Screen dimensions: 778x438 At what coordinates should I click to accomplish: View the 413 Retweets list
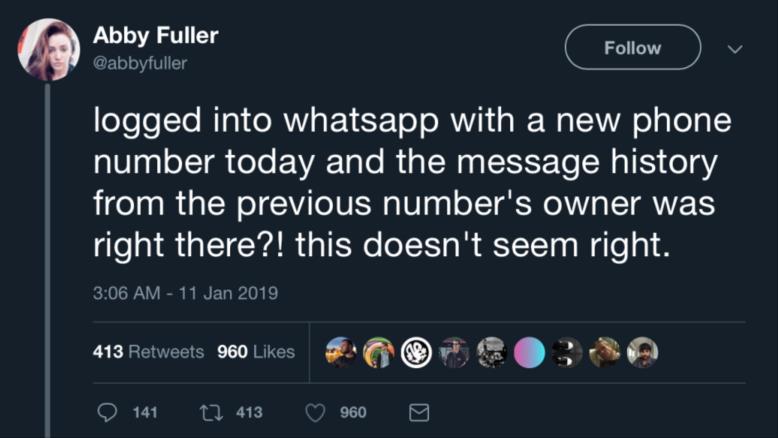(x=148, y=352)
